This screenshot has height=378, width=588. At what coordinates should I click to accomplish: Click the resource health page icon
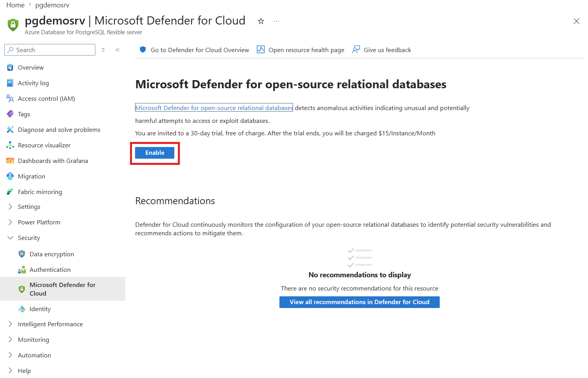pyautogui.click(x=261, y=50)
